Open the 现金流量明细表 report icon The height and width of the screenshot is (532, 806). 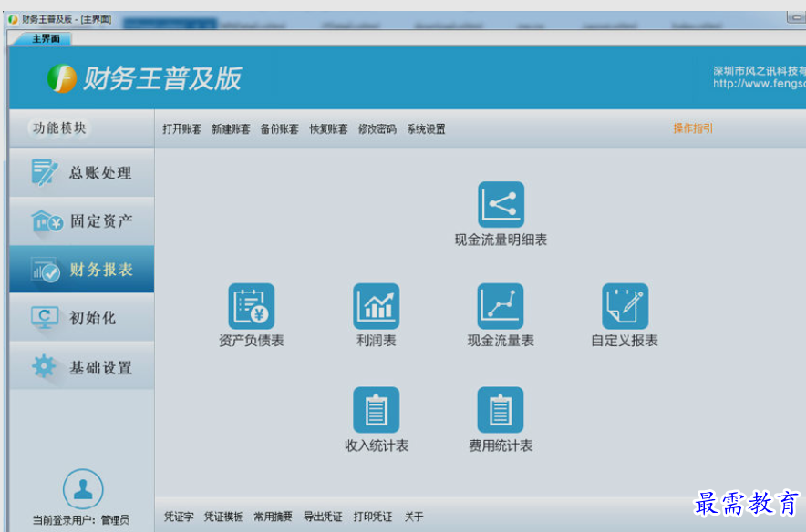click(501, 204)
